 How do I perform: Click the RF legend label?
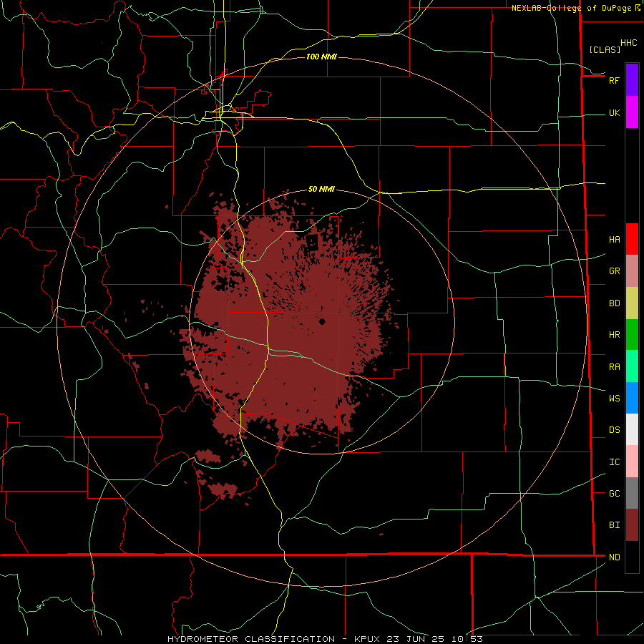pyautogui.click(x=614, y=80)
